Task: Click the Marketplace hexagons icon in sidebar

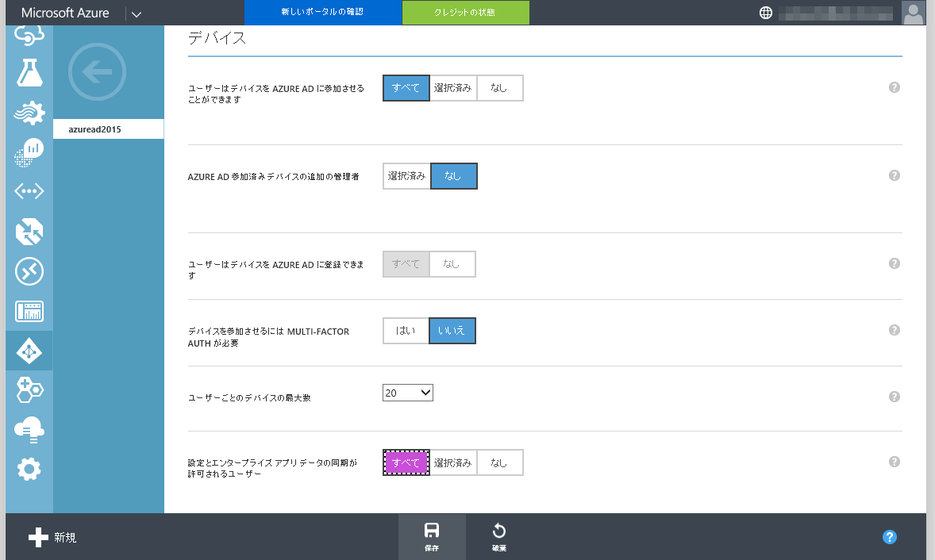Action: click(29, 389)
